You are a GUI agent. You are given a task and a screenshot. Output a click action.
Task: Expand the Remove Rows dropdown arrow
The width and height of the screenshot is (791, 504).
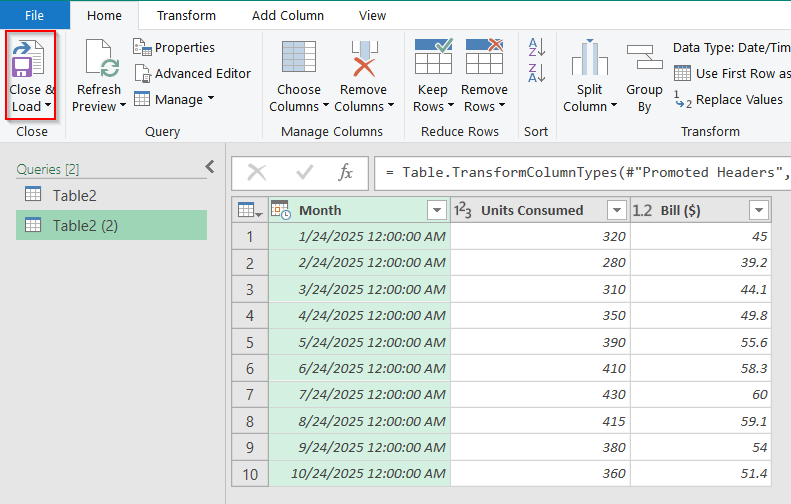coord(501,105)
